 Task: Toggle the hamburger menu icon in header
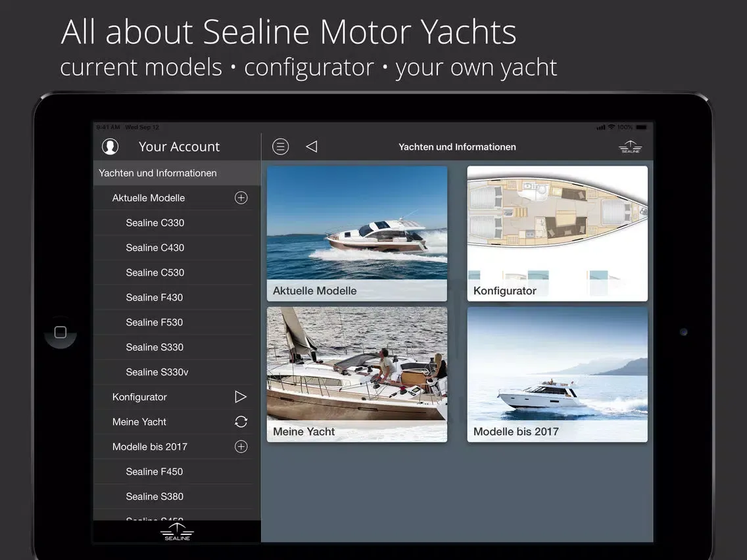pyautogui.click(x=281, y=147)
